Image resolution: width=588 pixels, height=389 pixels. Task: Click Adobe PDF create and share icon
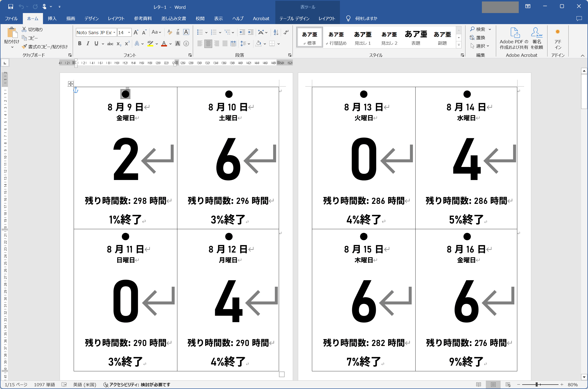tap(515, 33)
